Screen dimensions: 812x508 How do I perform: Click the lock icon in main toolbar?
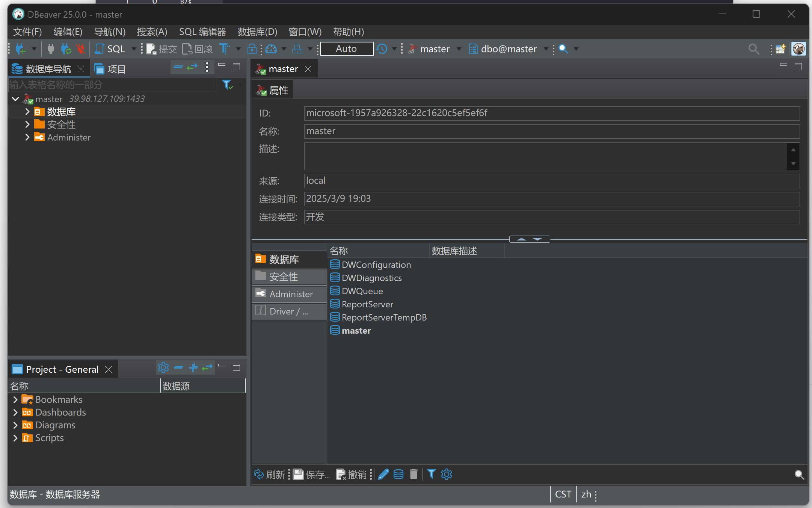[252, 49]
